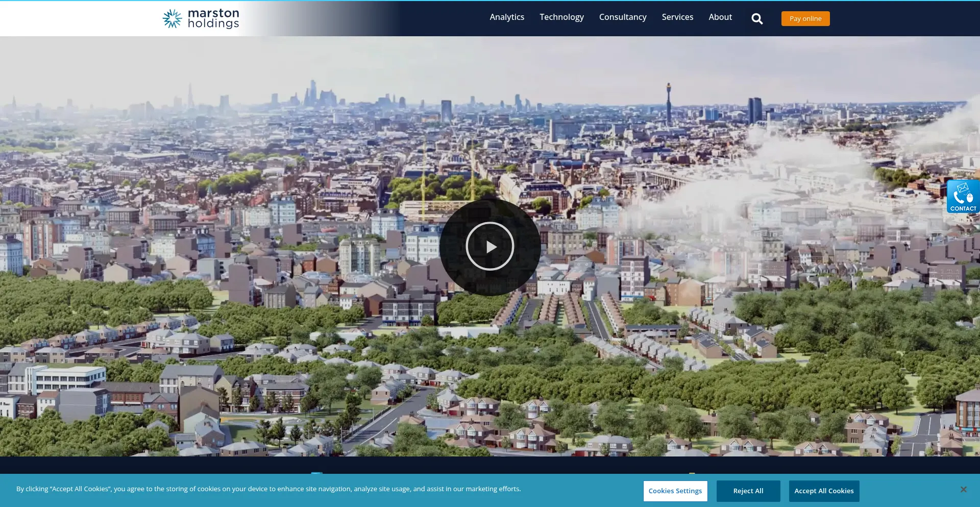The image size is (980, 507).
Task: Open the Analytics menu
Action: [506, 17]
